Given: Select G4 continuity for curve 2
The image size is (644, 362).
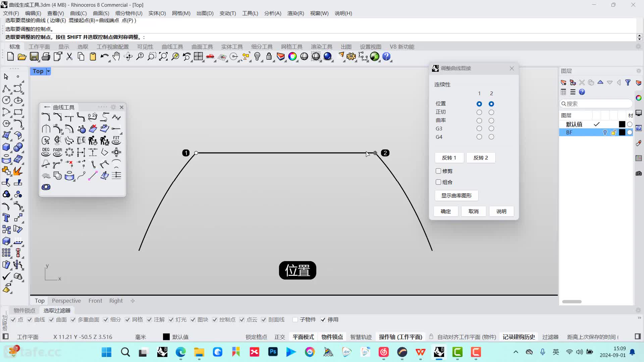Looking at the screenshot, I should click(491, 137).
